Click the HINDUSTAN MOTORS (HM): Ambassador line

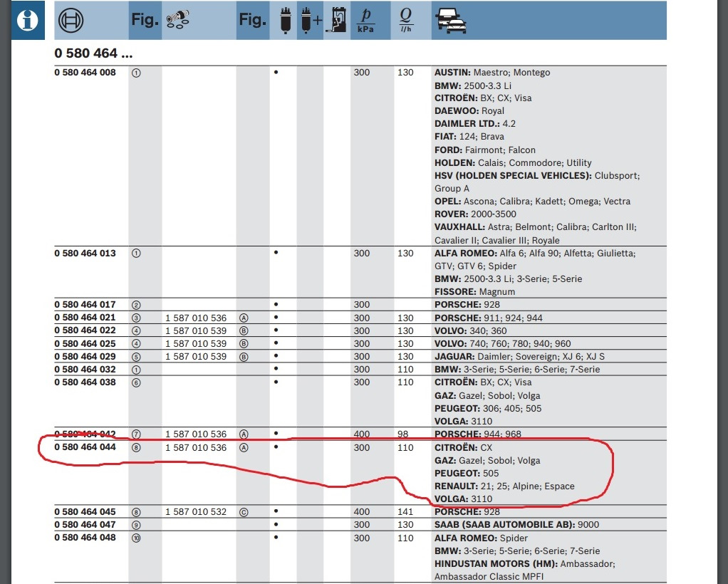525,563
